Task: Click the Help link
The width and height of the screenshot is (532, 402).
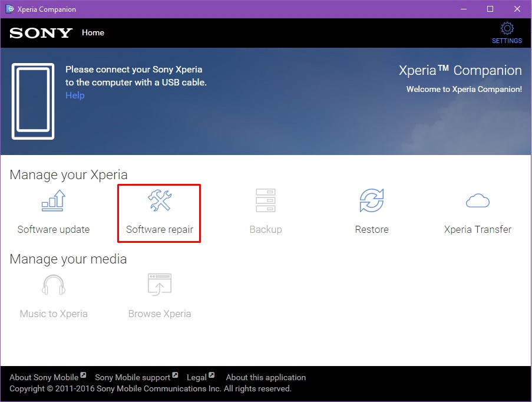Action: [x=75, y=95]
